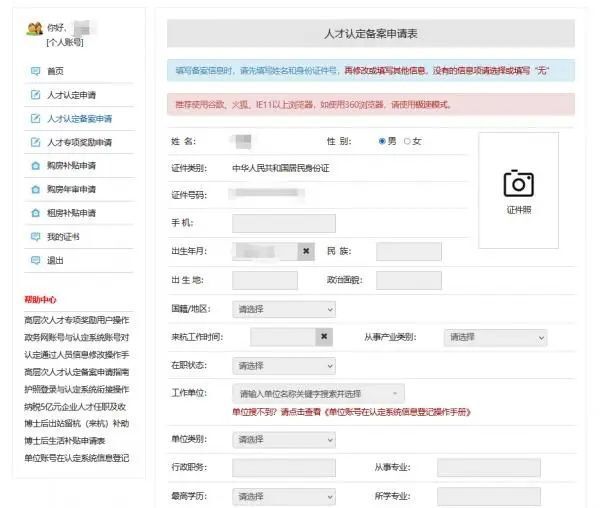Open 租房补贴申请 menu item
600x508 pixels.
(72, 213)
